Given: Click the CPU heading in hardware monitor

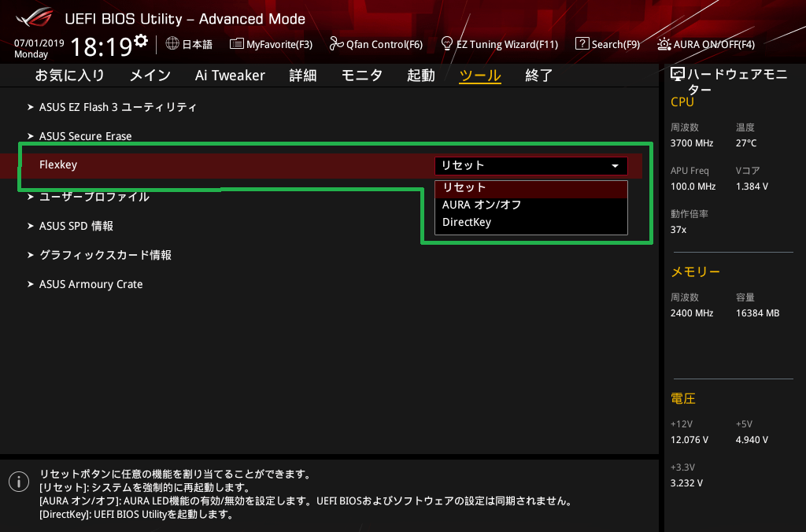Looking at the screenshot, I should (x=682, y=102).
